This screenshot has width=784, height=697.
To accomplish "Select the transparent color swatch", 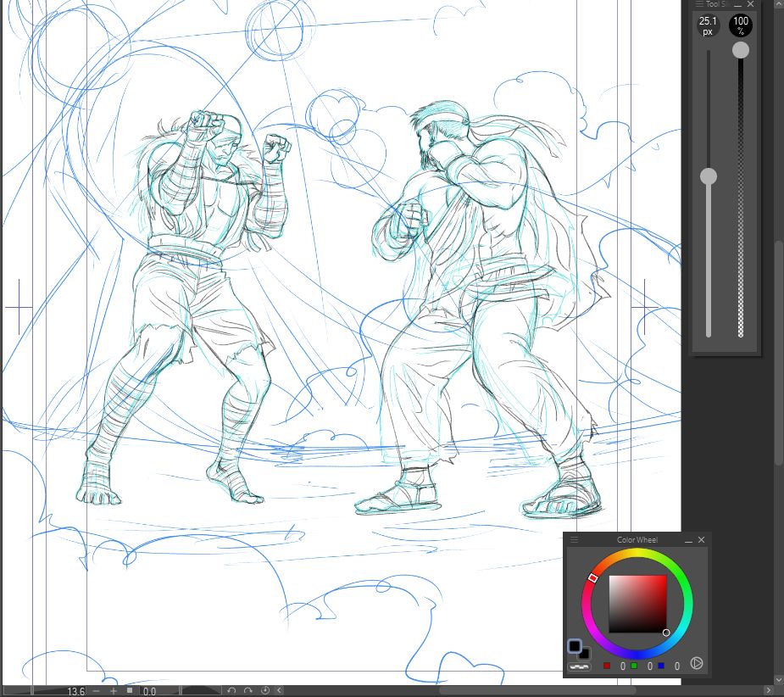I will coord(579,666).
